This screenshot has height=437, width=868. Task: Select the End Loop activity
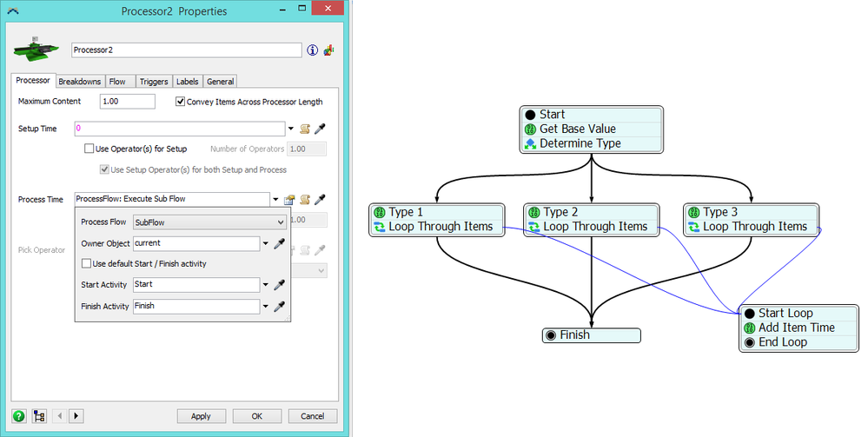798,342
